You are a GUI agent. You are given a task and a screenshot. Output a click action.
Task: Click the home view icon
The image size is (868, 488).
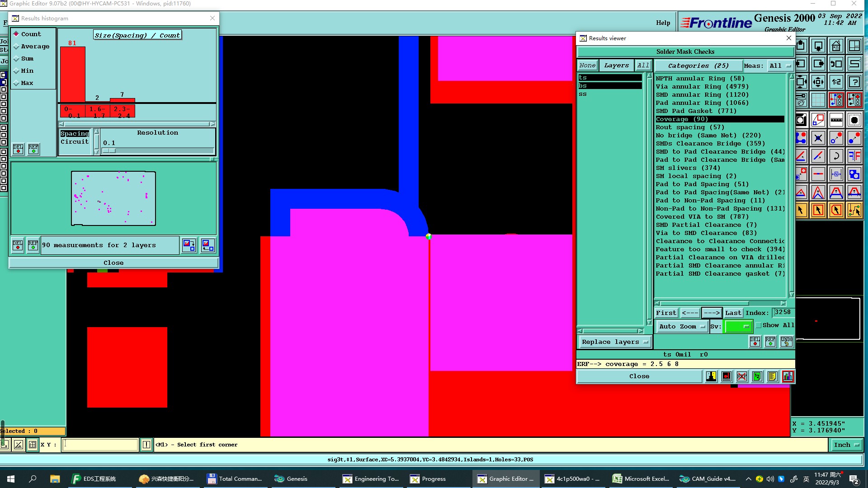point(836,46)
